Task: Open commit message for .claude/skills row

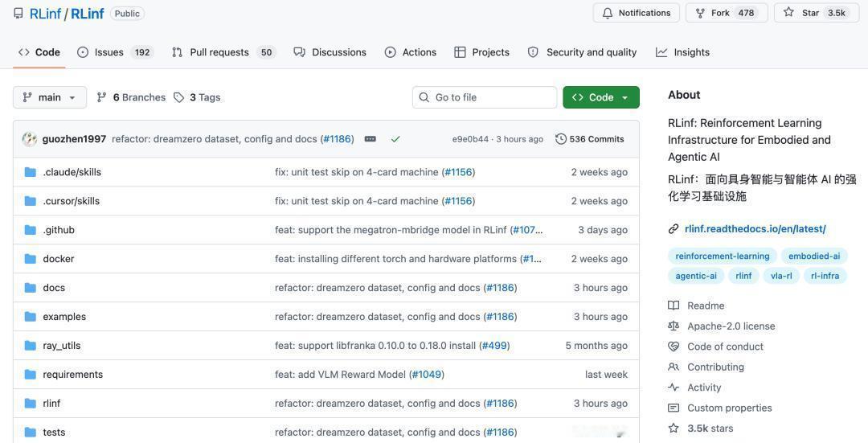Action: click(x=357, y=172)
